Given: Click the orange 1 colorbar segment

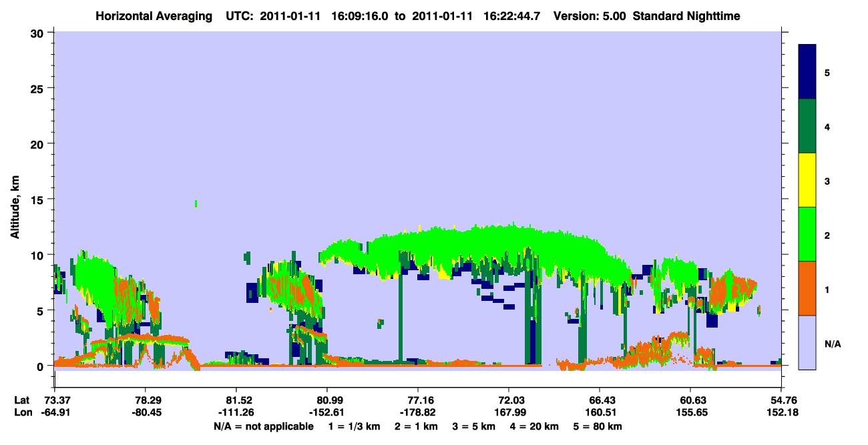Looking at the screenshot, I should tap(807, 288).
